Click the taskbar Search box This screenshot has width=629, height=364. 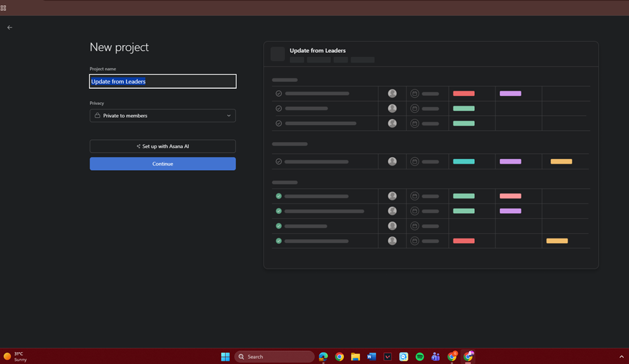click(274, 356)
